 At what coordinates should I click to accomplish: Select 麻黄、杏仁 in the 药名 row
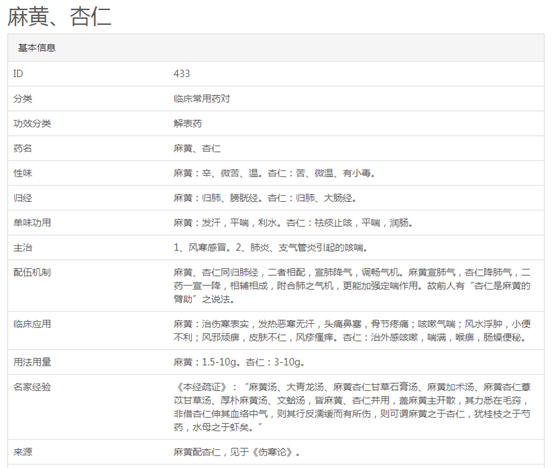pyautogui.click(x=197, y=148)
